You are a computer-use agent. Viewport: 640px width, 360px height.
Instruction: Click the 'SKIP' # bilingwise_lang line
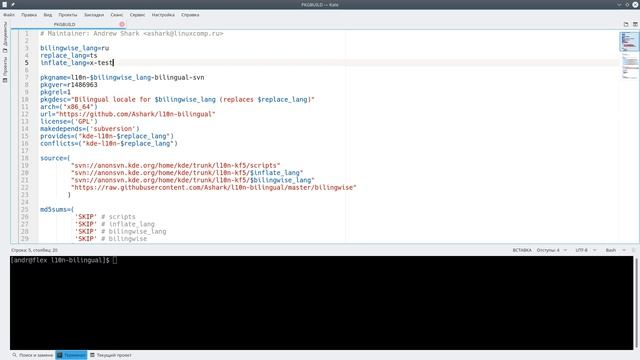point(120,232)
